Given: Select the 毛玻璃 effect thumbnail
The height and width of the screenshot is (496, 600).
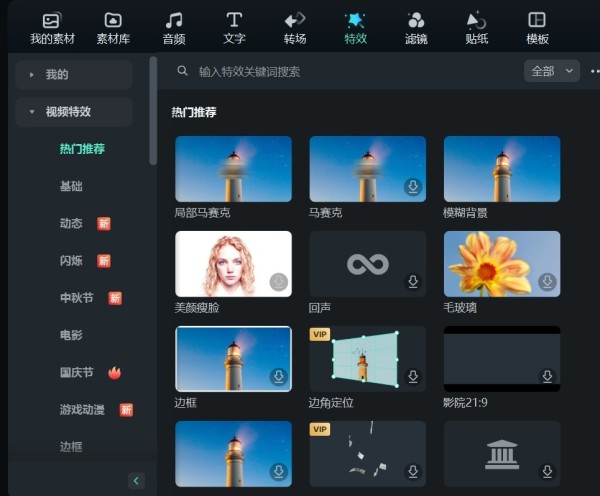Looking at the screenshot, I should (x=502, y=264).
